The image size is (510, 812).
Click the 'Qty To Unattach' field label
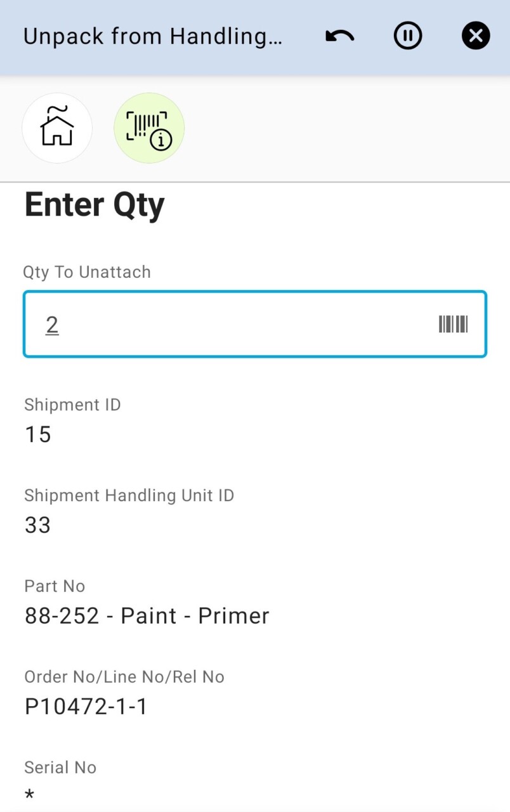87,272
